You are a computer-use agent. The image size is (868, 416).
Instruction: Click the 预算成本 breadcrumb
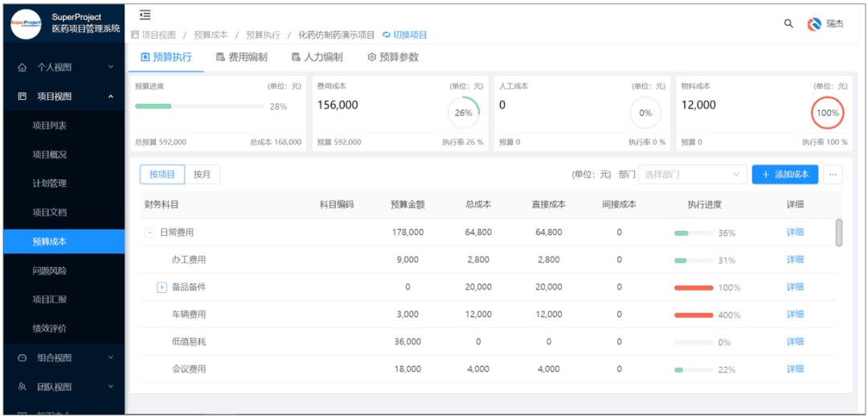(211, 35)
